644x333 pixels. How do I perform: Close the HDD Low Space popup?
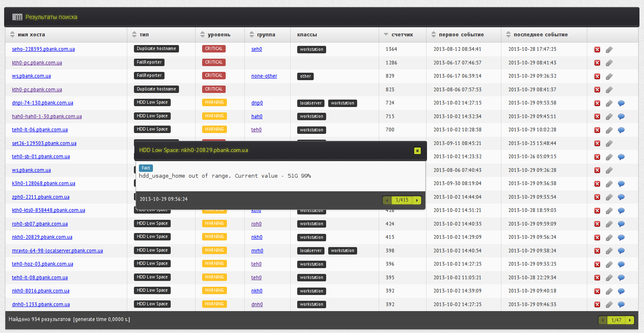coord(417,151)
